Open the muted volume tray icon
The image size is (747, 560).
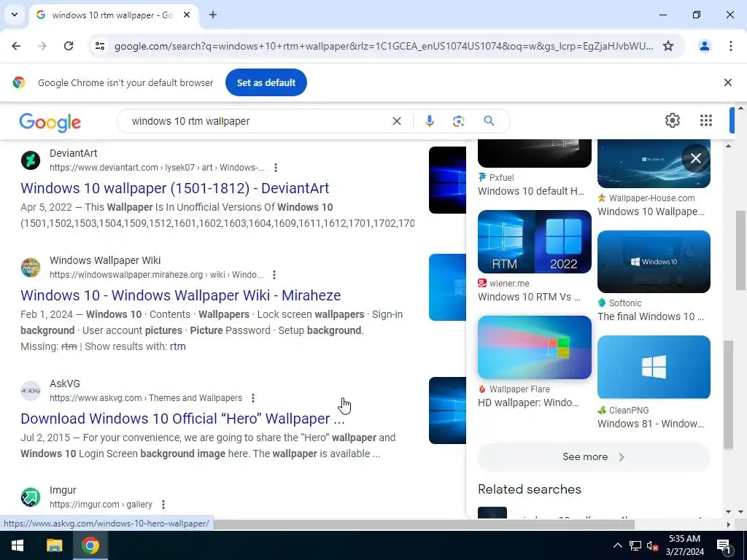coord(652,545)
